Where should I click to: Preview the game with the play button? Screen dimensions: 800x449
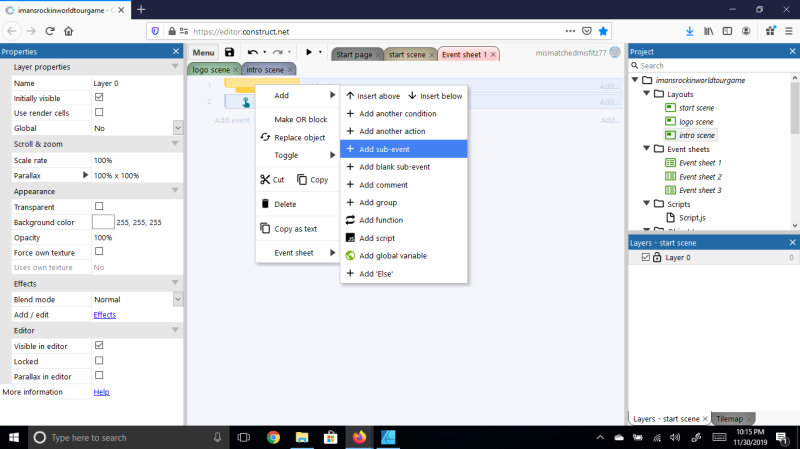(309, 52)
